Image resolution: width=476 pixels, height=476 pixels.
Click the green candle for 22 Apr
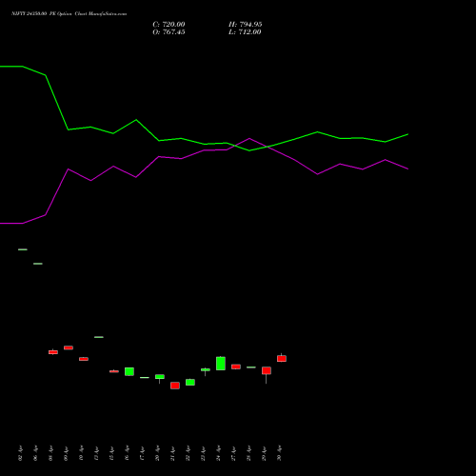point(190,382)
